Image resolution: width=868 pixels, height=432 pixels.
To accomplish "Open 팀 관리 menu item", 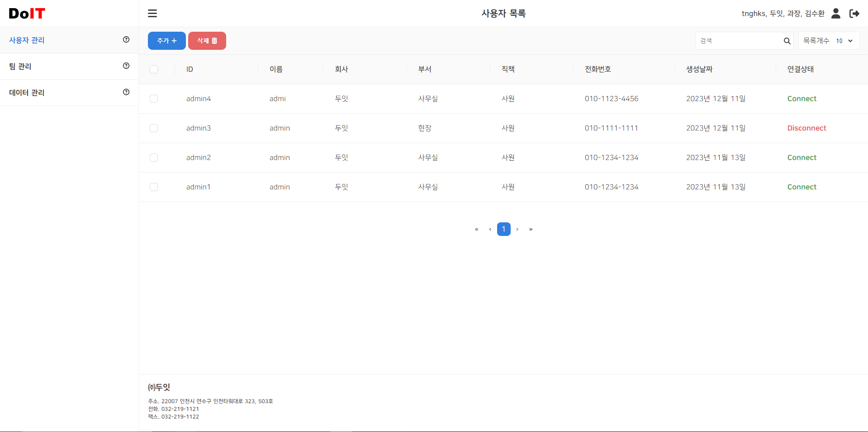I will click(x=69, y=67).
